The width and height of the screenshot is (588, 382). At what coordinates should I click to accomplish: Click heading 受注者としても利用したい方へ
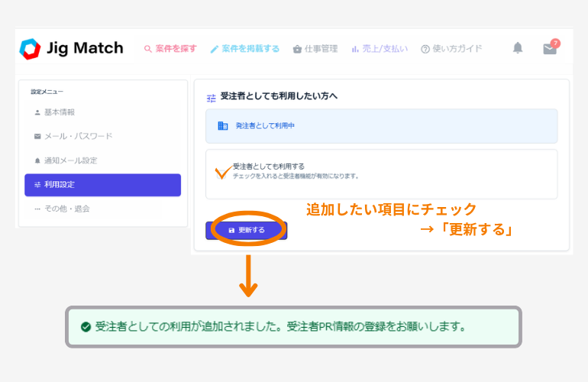tap(279, 96)
